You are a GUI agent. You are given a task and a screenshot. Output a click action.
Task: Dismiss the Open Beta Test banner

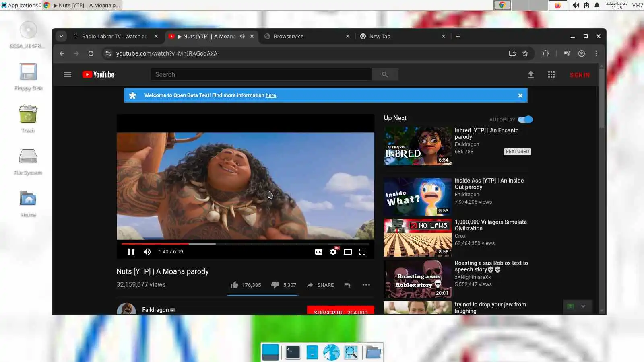click(520, 95)
